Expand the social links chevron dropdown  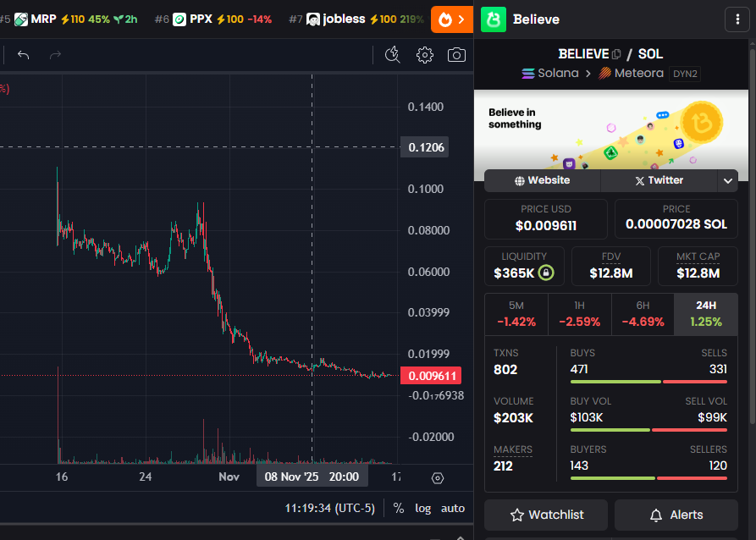coord(727,180)
